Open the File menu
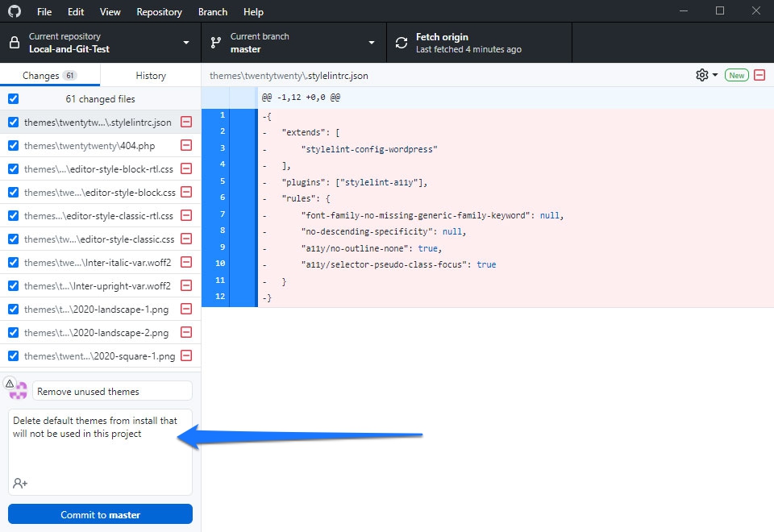 point(44,12)
